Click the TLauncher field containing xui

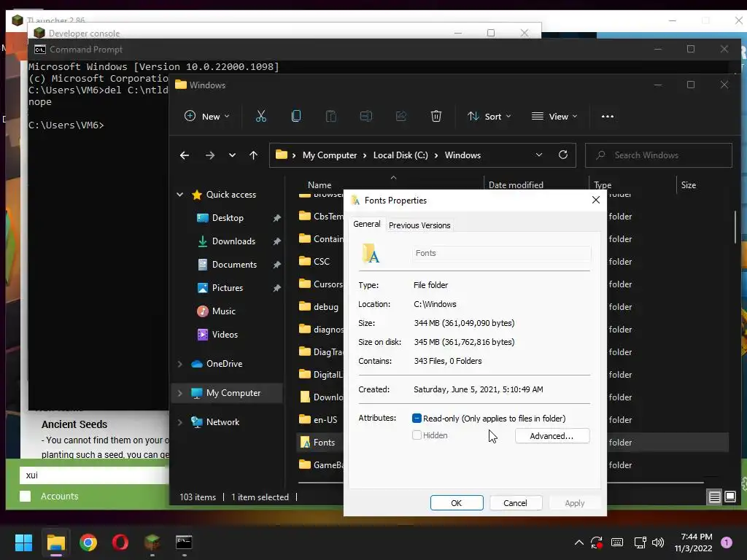click(94, 475)
